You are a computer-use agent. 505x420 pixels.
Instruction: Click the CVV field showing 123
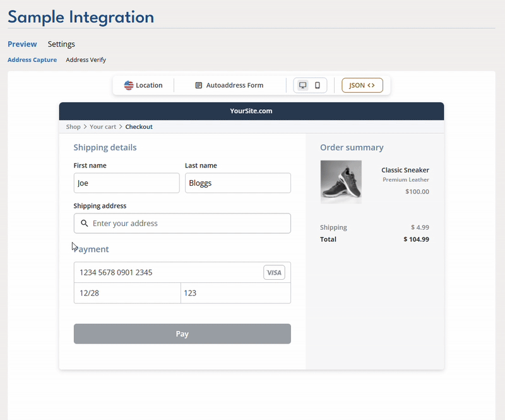pyautogui.click(x=235, y=293)
